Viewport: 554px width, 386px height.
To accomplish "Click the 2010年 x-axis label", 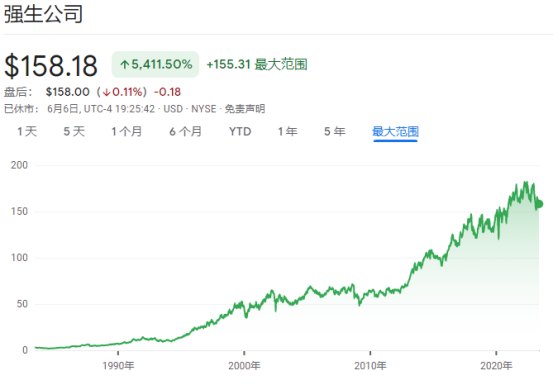I will 370,366.
